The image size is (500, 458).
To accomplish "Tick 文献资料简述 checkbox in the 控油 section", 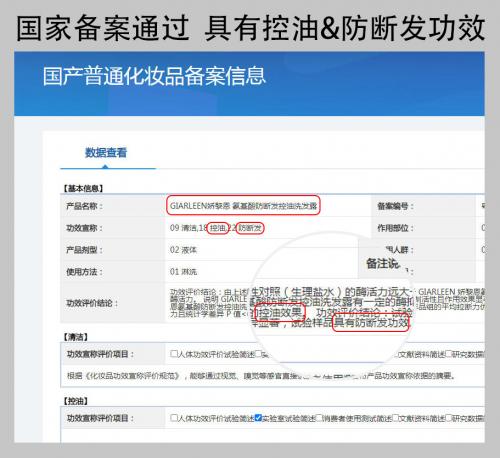I will click(396, 418).
